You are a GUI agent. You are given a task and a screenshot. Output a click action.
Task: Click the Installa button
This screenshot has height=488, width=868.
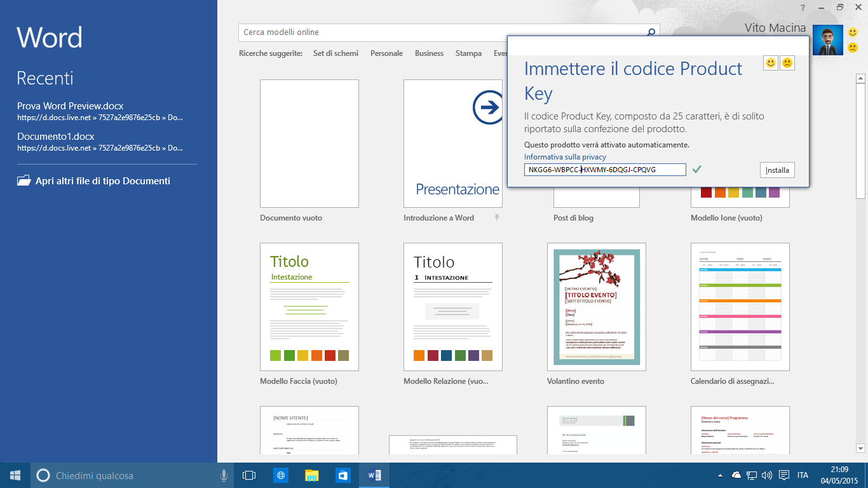[x=777, y=170]
